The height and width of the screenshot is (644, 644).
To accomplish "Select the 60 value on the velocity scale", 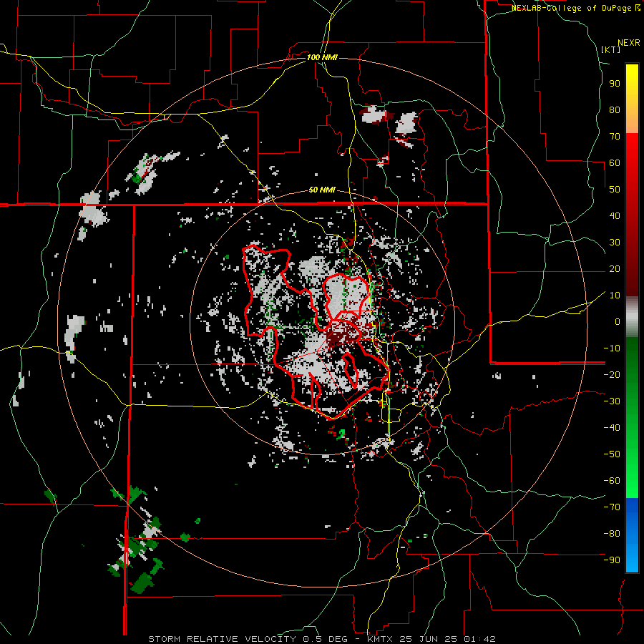I will [615, 162].
